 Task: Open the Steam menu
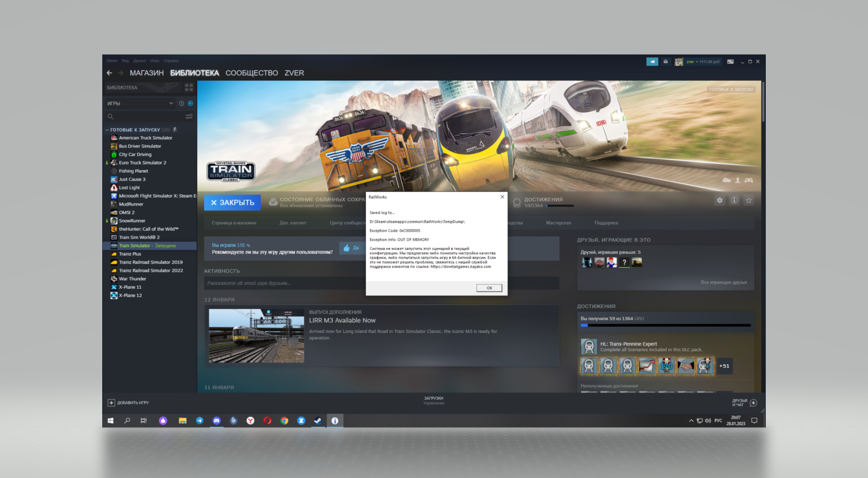pos(112,61)
